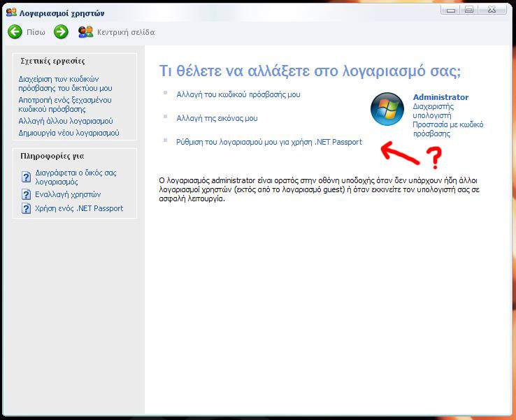Close the Λογαριασμοί χρηστών window
This screenshot has height=420, width=516.
[x=492, y=10]
